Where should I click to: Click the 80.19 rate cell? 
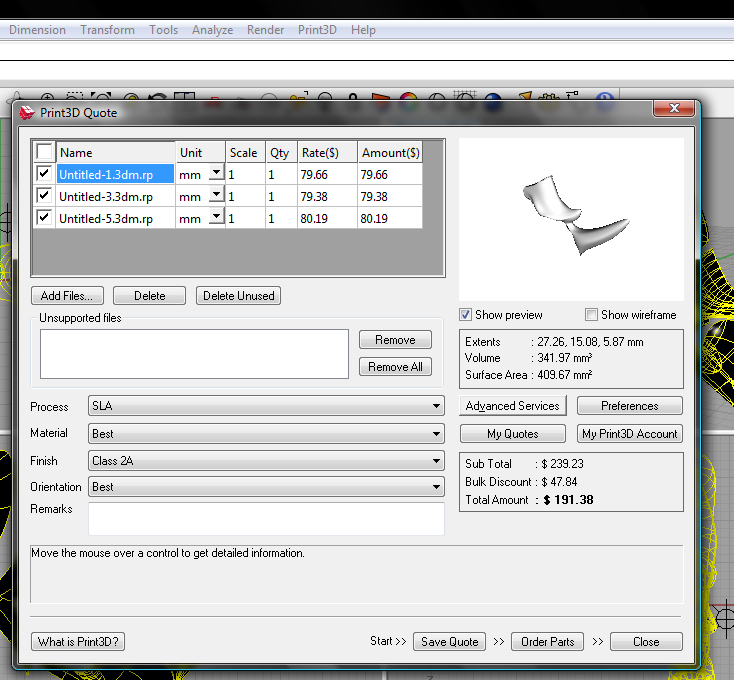[x=327, y=219]
